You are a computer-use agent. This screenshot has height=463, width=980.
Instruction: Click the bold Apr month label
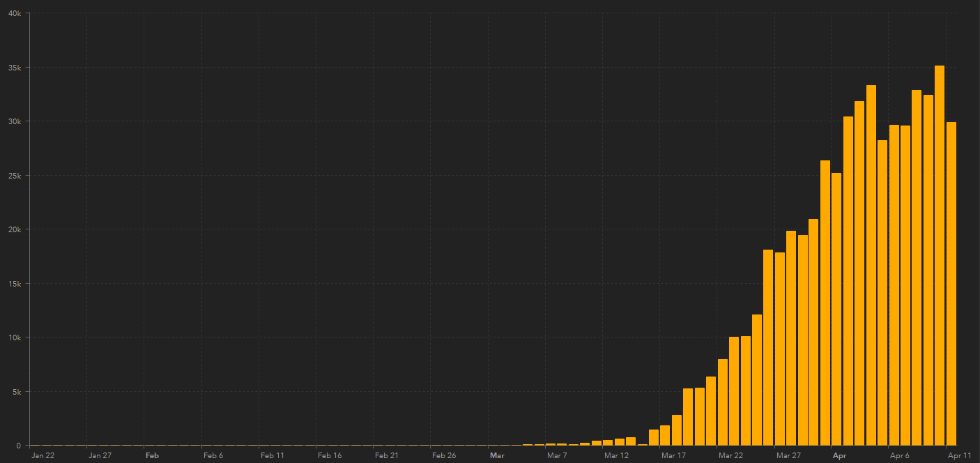tap(839, 455)
